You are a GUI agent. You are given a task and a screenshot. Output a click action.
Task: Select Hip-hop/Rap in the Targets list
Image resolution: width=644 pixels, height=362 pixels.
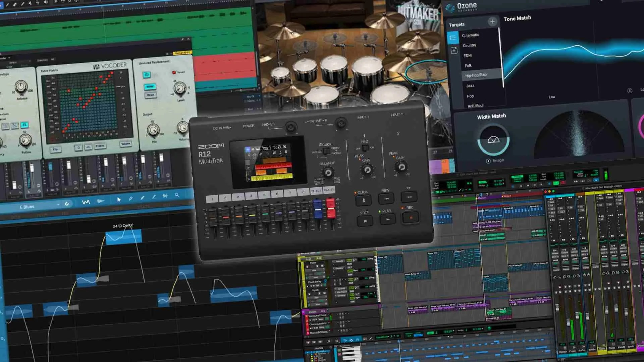[x=476, y=75]
